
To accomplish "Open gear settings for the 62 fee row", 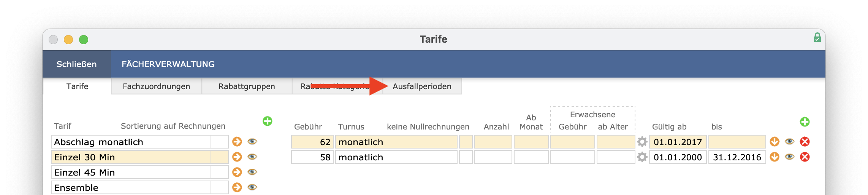I will (x=642, y=142).
